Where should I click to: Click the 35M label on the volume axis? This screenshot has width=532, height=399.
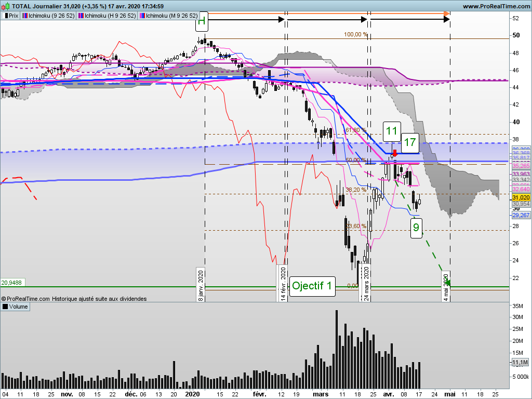click(518, 306)
